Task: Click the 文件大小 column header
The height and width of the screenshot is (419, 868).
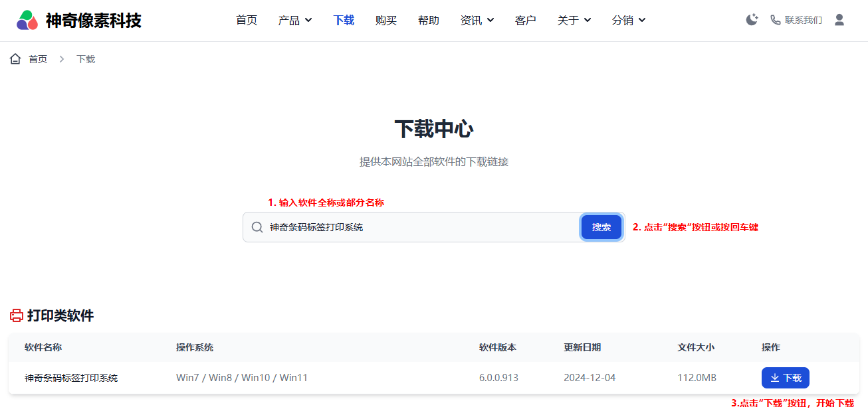Action: [696, 347]
